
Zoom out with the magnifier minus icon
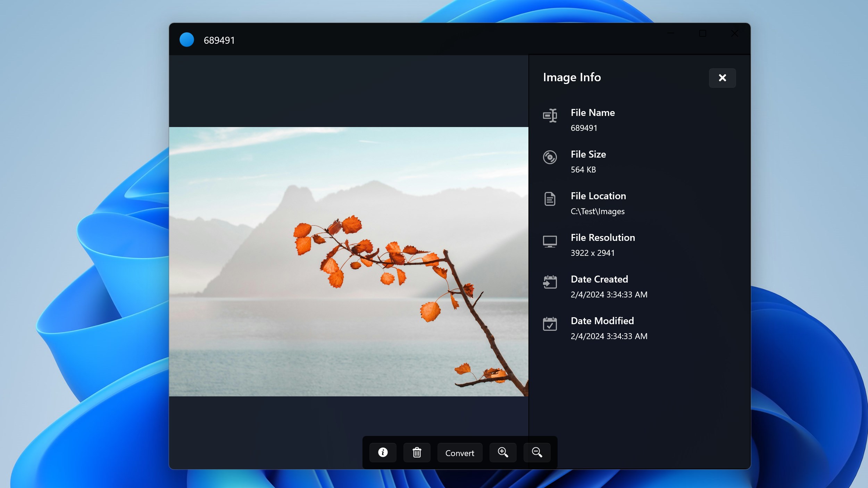[x=537, y=452]
